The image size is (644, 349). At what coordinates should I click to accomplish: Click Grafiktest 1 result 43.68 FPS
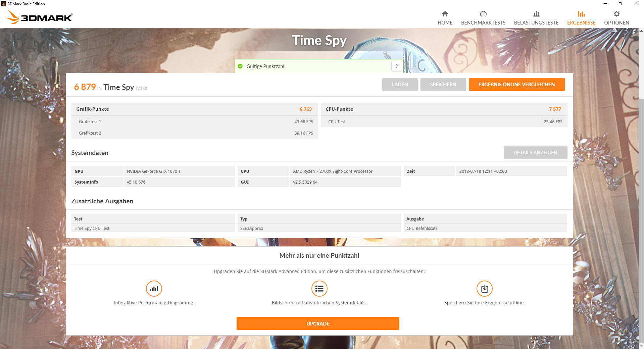click(304, 122)
